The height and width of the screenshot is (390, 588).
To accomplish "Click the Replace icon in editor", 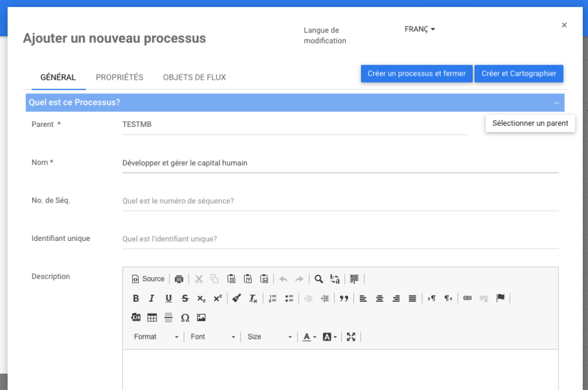I will [335, 279].
